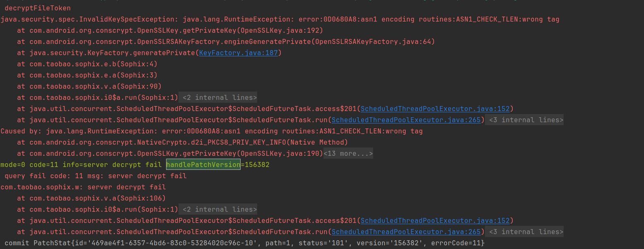
Task: Click the '=156382' patch version value
Action: (255, 164)
